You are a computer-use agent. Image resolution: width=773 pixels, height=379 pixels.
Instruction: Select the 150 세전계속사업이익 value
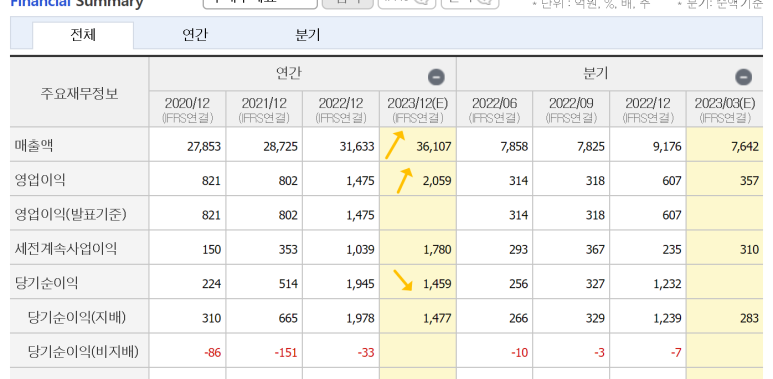pos(211,249)
